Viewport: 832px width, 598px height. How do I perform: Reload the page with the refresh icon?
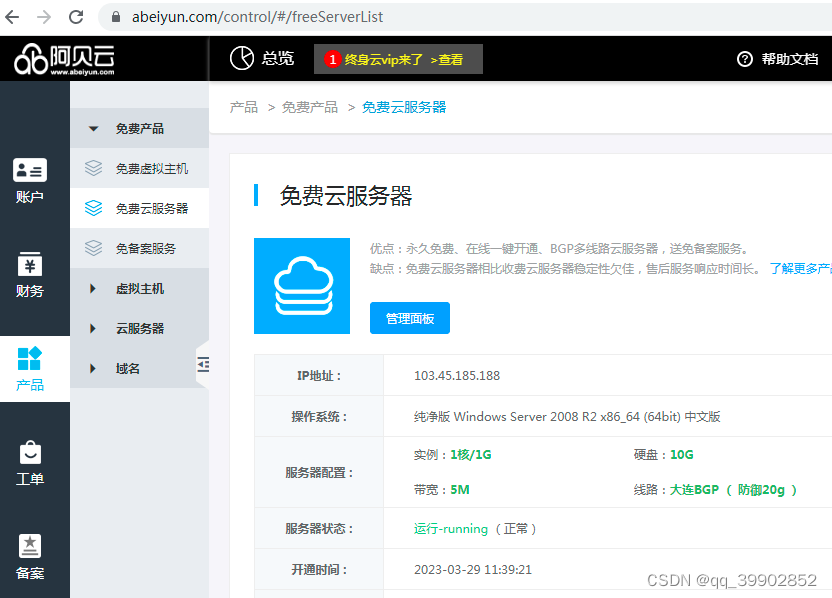76,17
